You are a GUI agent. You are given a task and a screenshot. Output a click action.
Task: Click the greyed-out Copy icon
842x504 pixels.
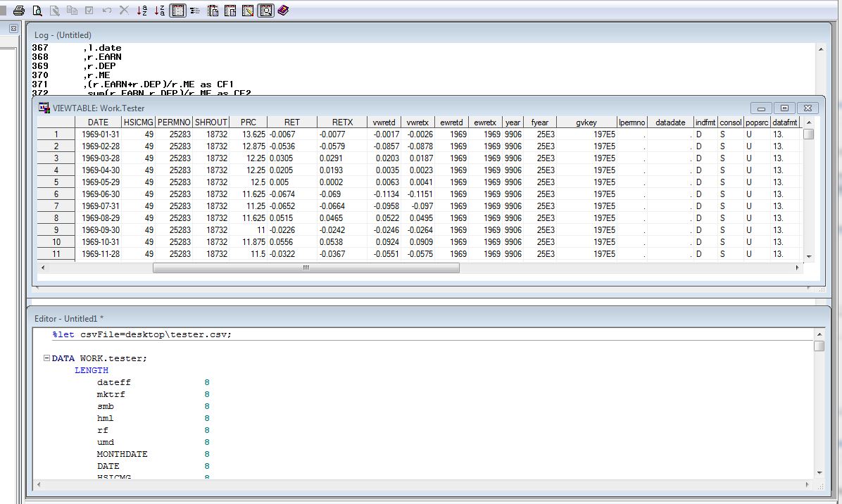click(71, 10)
